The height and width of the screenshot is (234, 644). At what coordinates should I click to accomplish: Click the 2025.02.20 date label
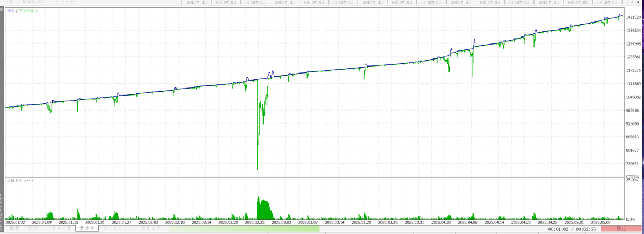[x=229, y=222]
